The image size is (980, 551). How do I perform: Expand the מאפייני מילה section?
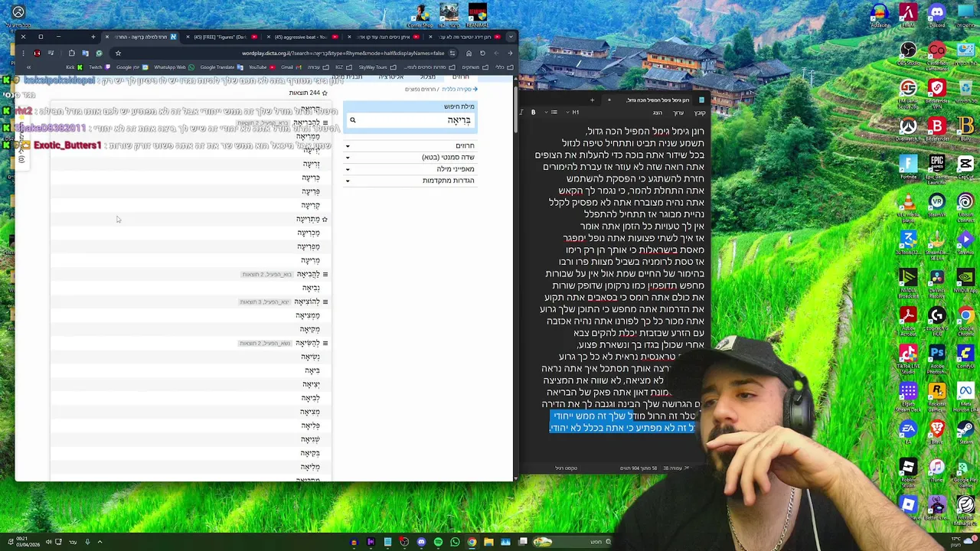[410, 169]
